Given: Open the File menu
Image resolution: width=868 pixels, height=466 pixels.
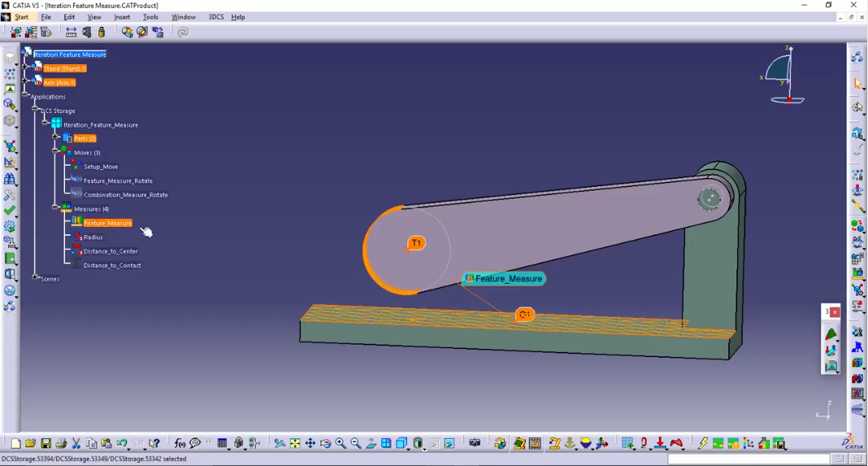Looking at the screenshot, I should pyautogui.click(x=46, y=17).
